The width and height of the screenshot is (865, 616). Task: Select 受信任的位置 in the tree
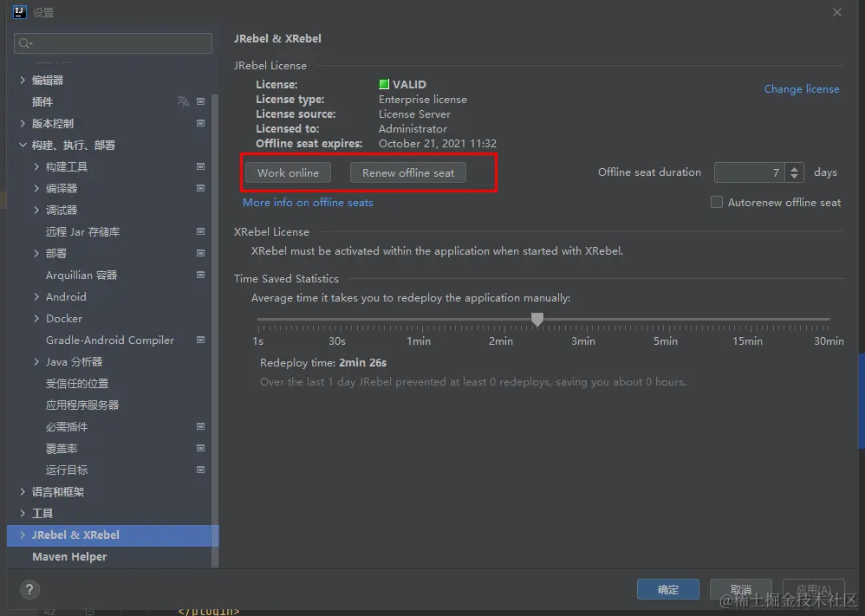pos(77,383)
